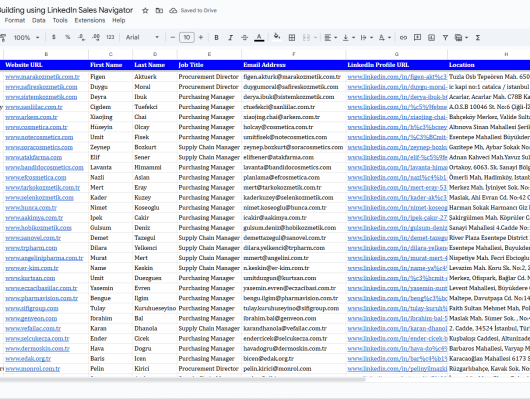Click the insert chart icon
This screenshot has height=400, width=530.
pyautogui.click(x=431, y=38)
